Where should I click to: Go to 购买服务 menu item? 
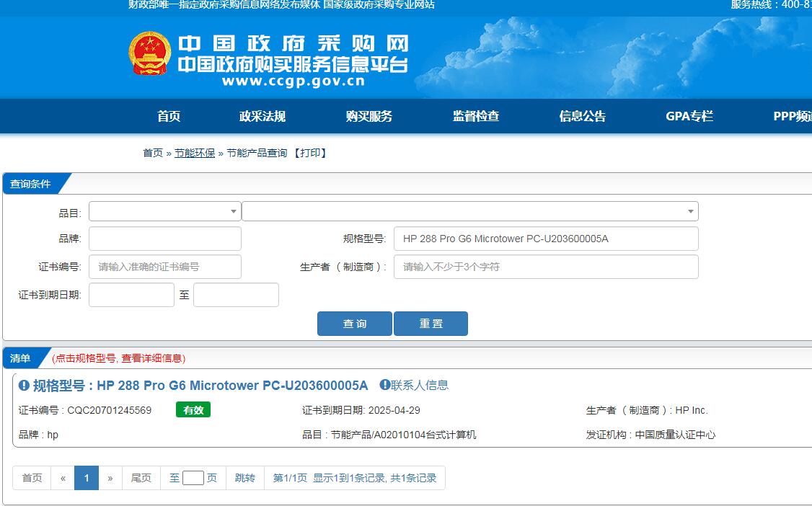(x=369, y=117)
